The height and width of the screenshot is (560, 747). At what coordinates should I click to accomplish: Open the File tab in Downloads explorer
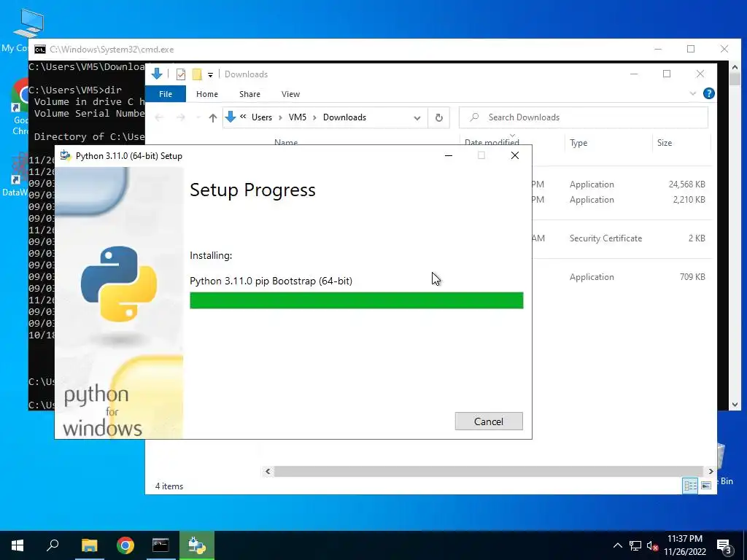(166, 94)
